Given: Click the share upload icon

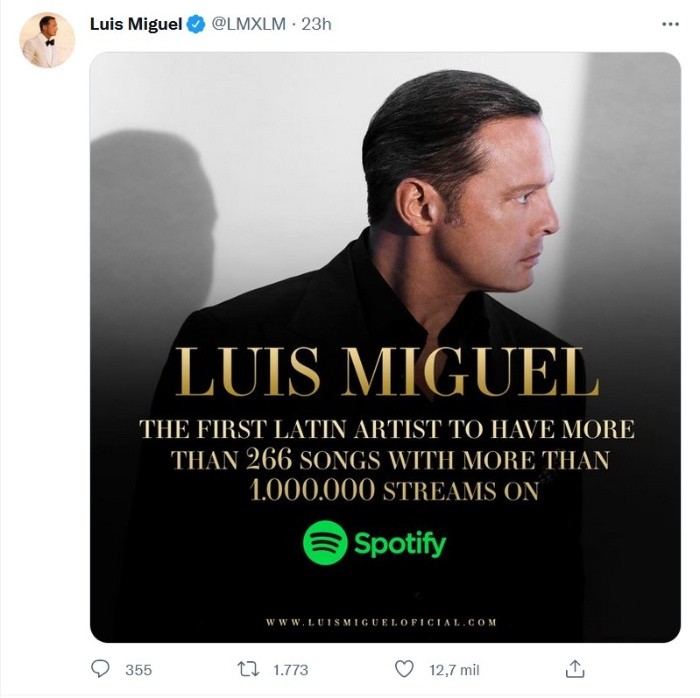Looking at the screenshot, I should point(575,669).
